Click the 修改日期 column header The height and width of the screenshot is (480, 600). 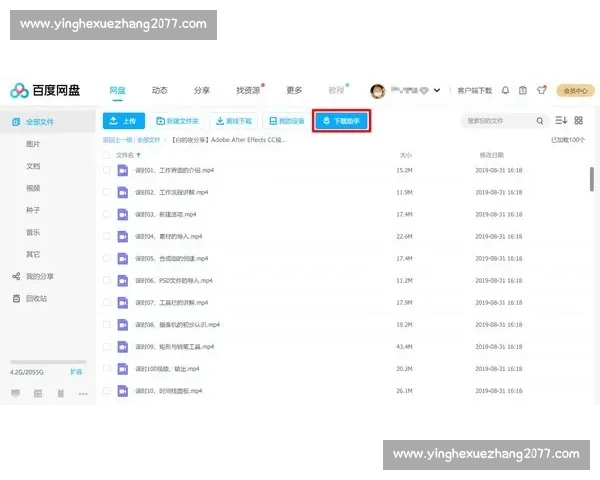[x=492, y=155]
